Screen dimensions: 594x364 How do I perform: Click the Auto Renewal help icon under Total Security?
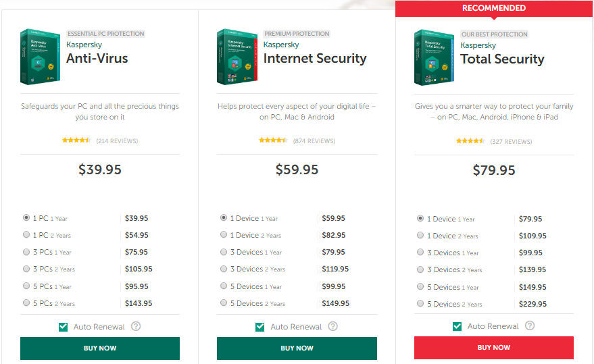point(530,326)
